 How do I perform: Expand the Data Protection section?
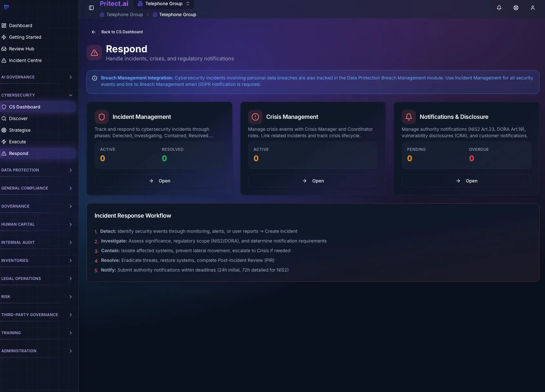tap(37, 170)
